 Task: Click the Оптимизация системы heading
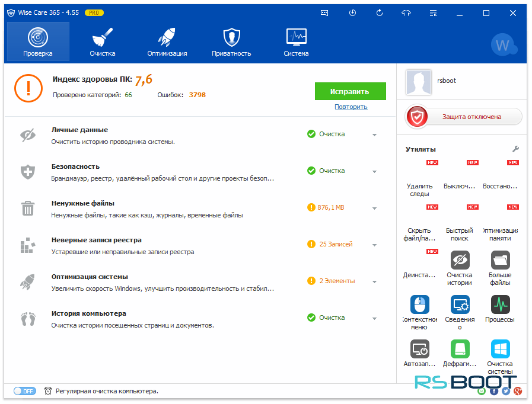(90, 277)
